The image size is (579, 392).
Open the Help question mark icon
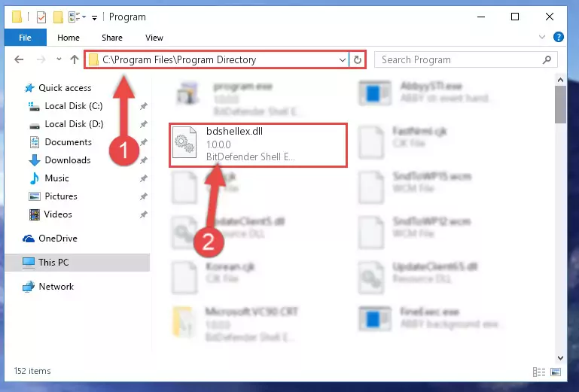click(x=559, y=37)
